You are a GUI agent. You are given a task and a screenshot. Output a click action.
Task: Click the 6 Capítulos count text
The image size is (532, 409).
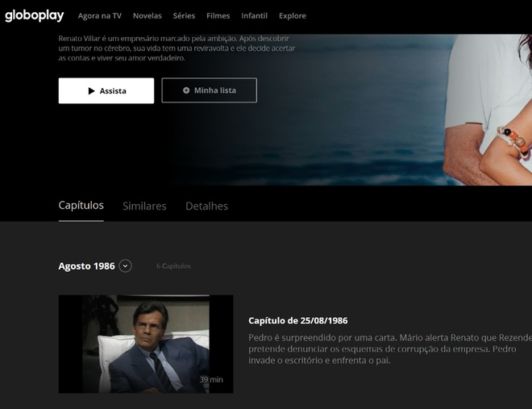[x=173, y=266]
